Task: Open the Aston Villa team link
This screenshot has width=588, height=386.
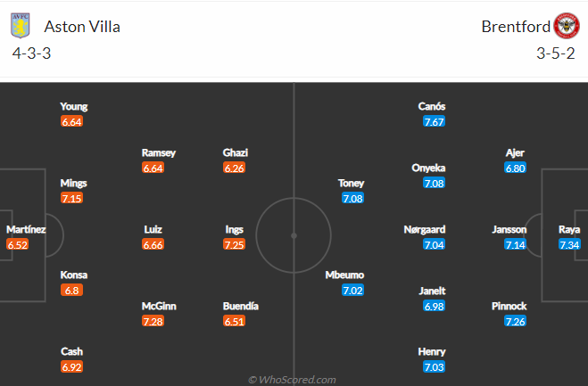Action: tap(82, 27)
